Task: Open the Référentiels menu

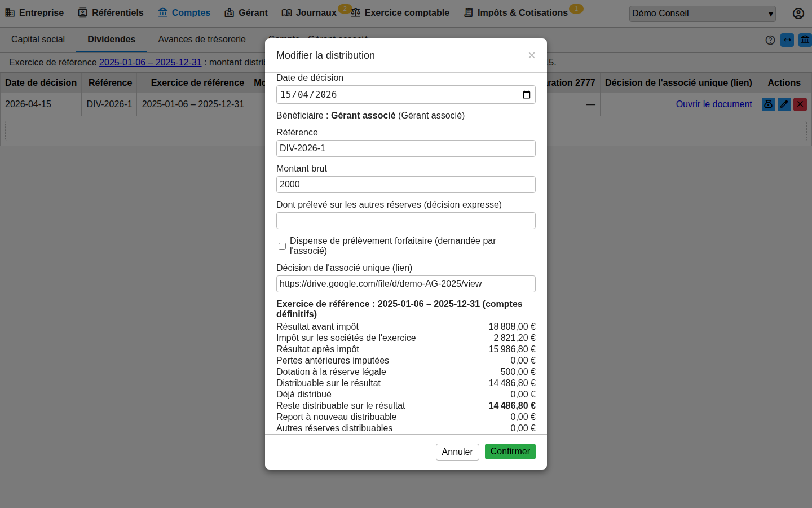Action: click(111, 13)
